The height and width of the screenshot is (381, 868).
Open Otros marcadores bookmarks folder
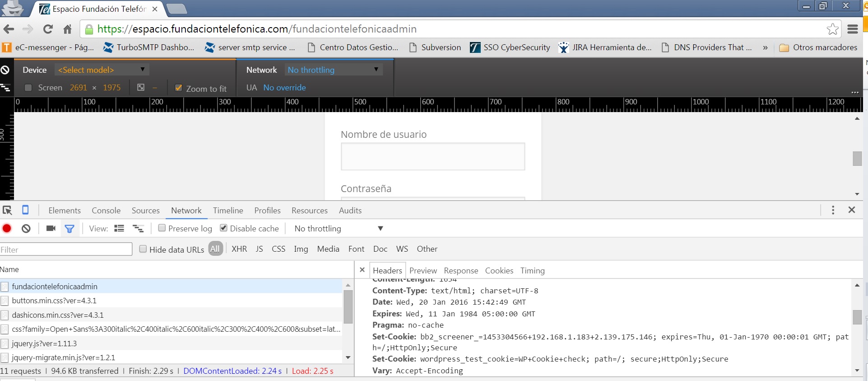coord(818,47)
